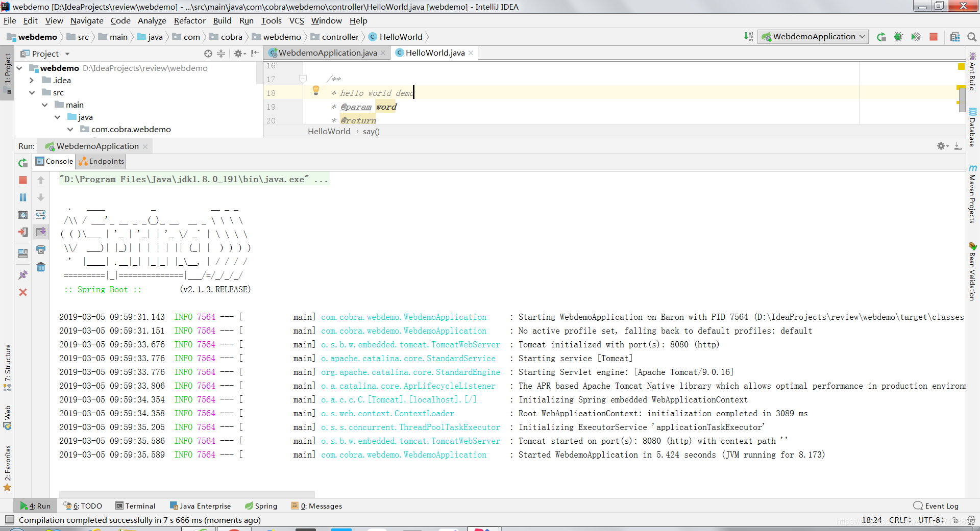Open the Terminal tool window
The height and width of the screenshot is (531, 980).
136,506
